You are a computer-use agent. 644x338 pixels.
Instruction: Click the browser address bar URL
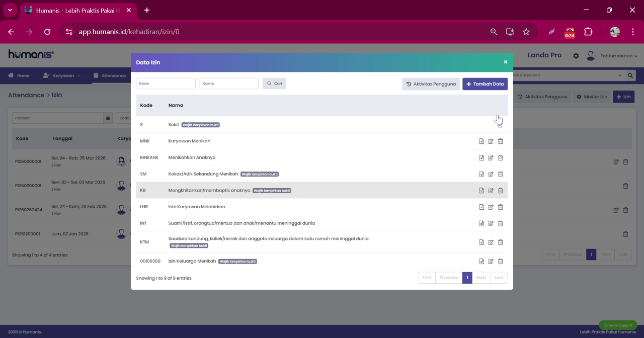129,32
